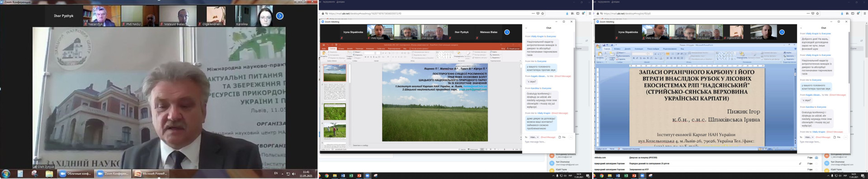Screen dimensions: 868x179
Task: Open the Excel icon in right taskbar
Action: pos(626,176)
